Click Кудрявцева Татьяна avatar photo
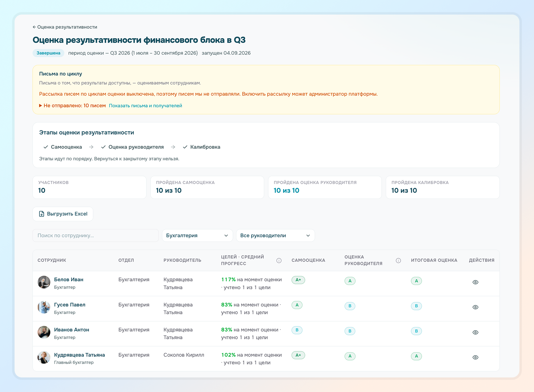 click(x=44, y=357)
